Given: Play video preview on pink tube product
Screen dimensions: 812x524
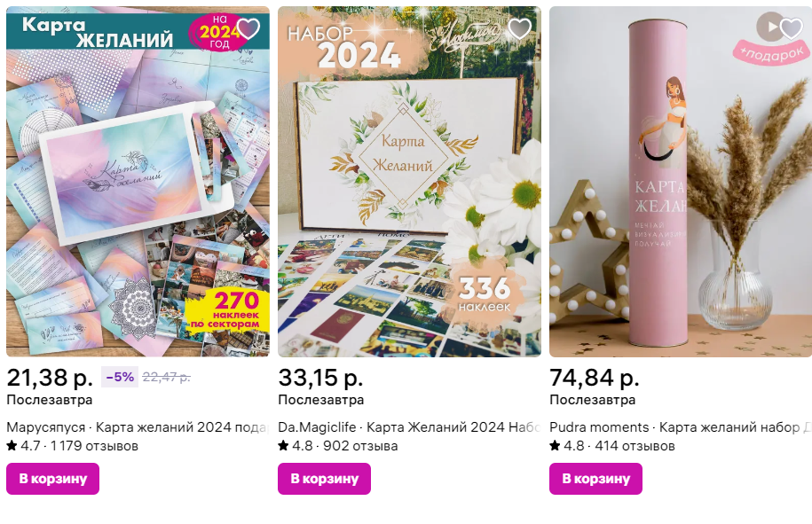Looking at the screenshot, I should [x=770, y=27].
